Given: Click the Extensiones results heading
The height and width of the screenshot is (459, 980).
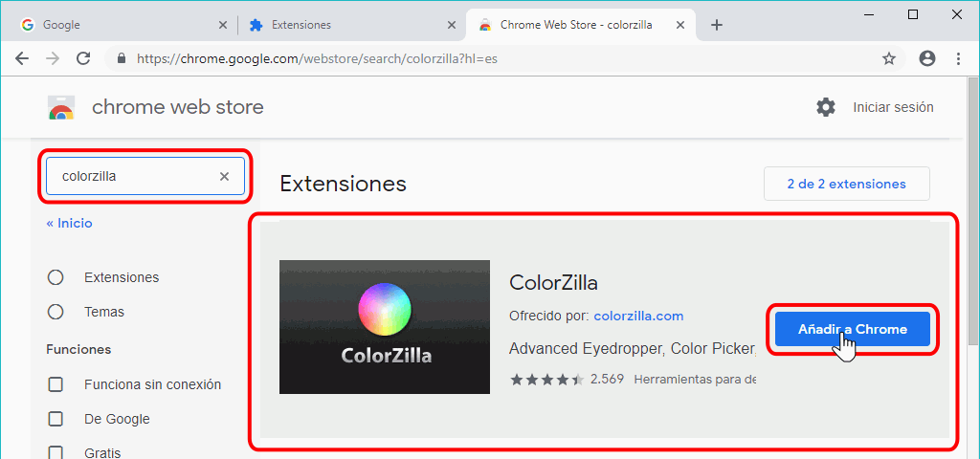Looking at the screenshot, I should click(x=344, y=184).
